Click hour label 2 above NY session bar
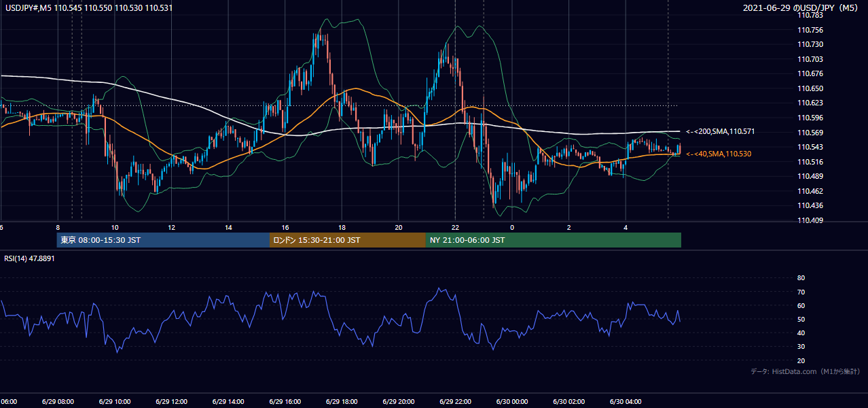This screenshot has height=408, width=868. 568,227
